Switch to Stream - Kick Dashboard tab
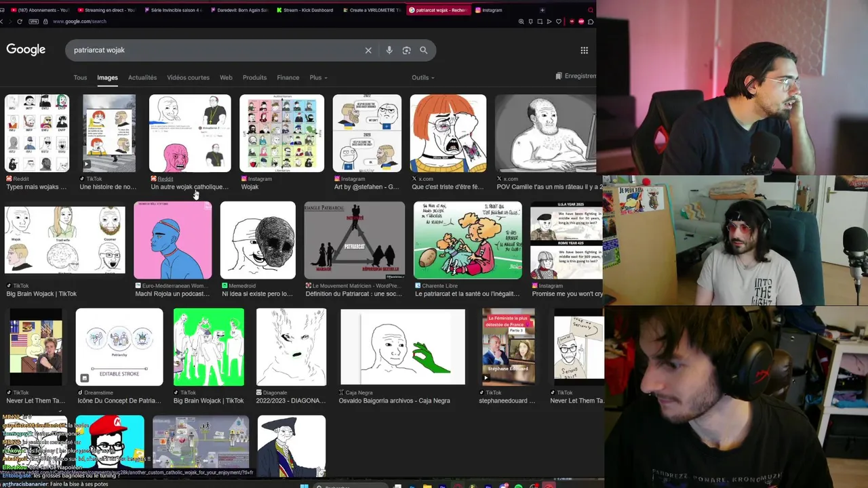The image size is (868, 488). click(x=304, y=10)
